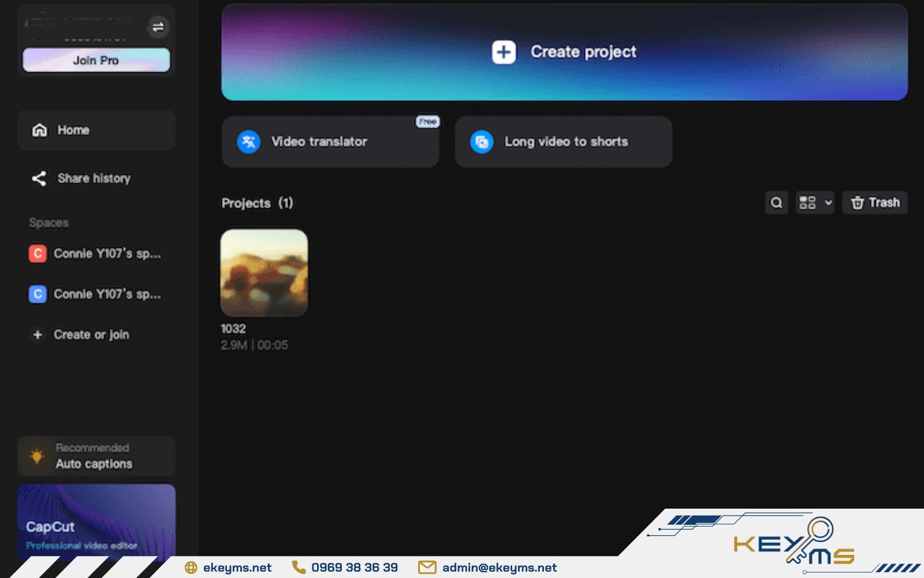Click the sun icon for Auto captions
924x578 pixels.
37,456
